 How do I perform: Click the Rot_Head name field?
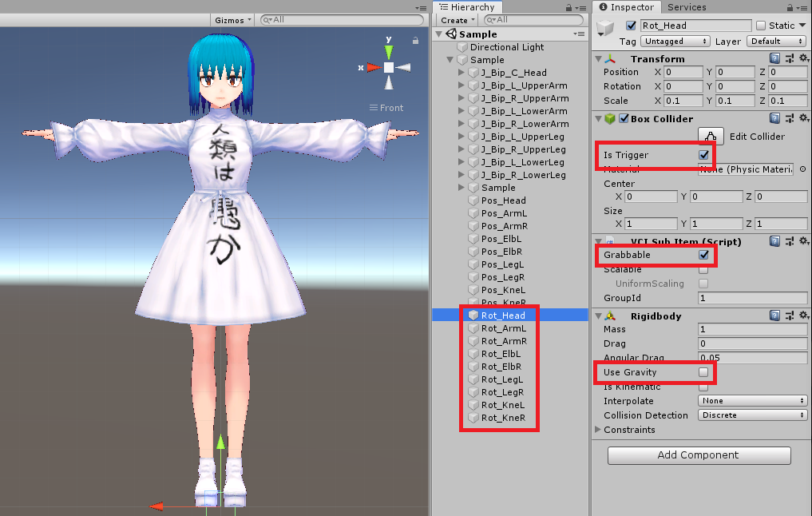point(695,26)
